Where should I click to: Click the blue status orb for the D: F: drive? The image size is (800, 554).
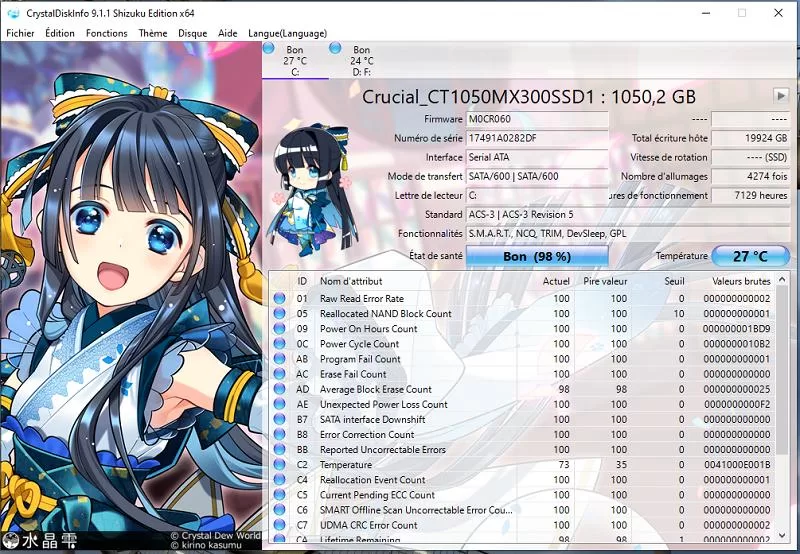pos(335,48)
